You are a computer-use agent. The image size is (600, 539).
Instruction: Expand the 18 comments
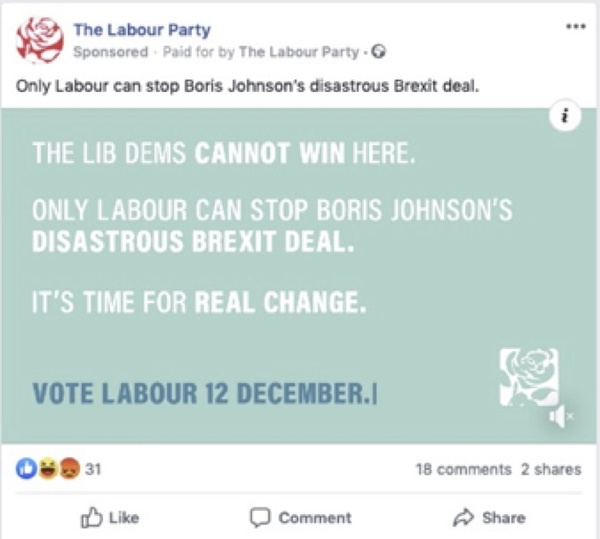[462, 469]
